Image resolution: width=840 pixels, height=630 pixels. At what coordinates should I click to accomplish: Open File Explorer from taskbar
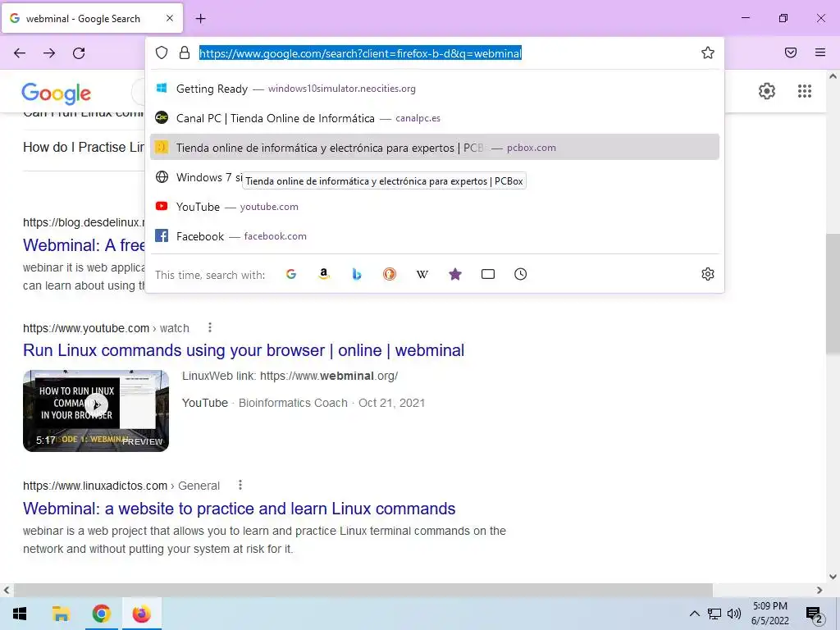[61, 614]
